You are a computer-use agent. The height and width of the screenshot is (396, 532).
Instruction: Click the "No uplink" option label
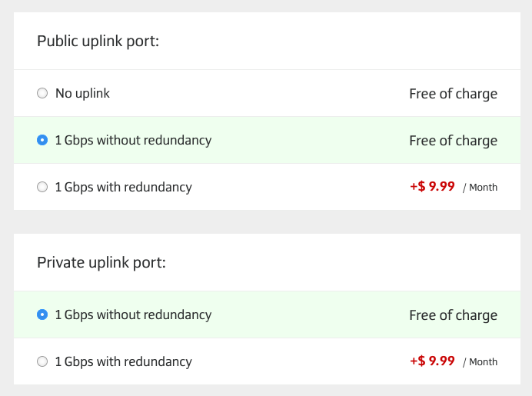[82, 93]
